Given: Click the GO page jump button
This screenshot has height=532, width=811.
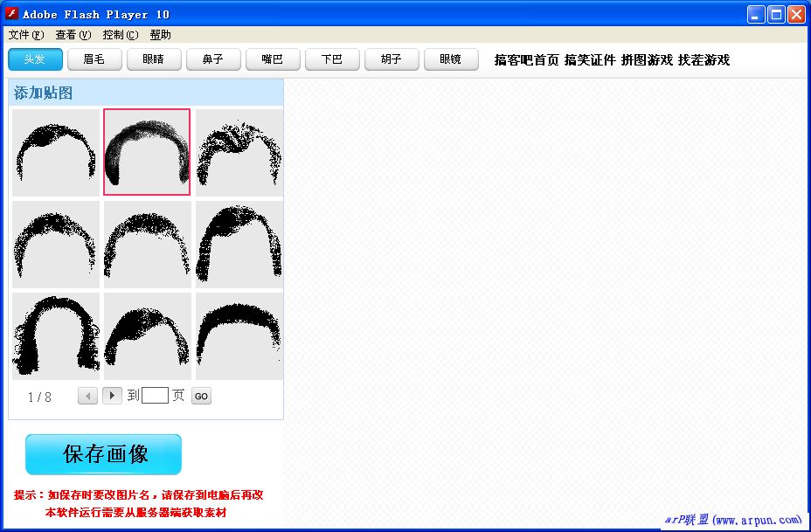Looking at the screenshot, I should [201, 397].
